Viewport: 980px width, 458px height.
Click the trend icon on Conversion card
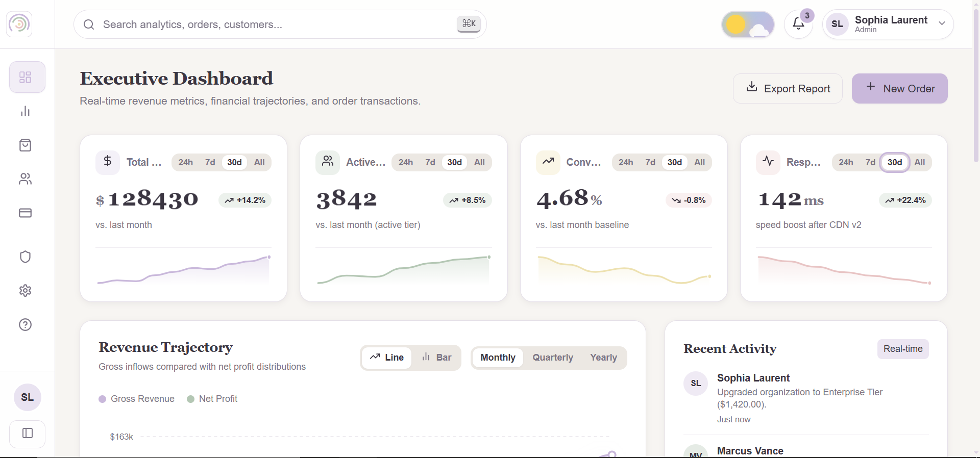click(x=548, y=162)
